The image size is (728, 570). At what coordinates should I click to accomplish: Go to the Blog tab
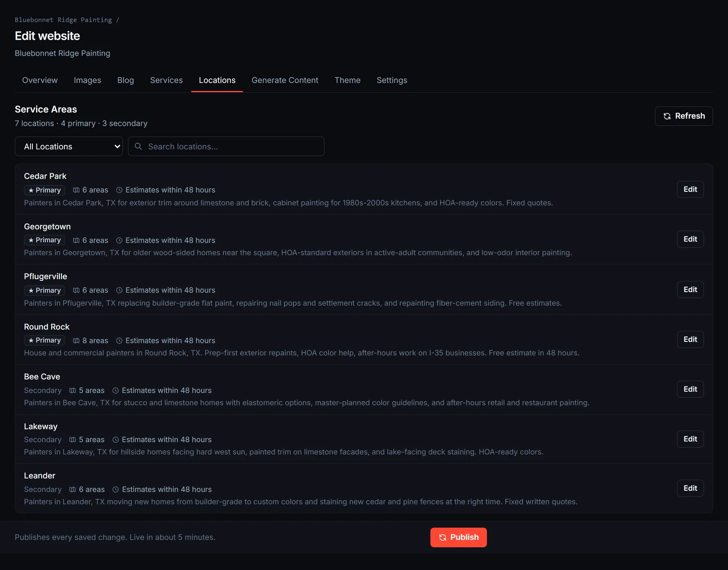click(125, 80)
